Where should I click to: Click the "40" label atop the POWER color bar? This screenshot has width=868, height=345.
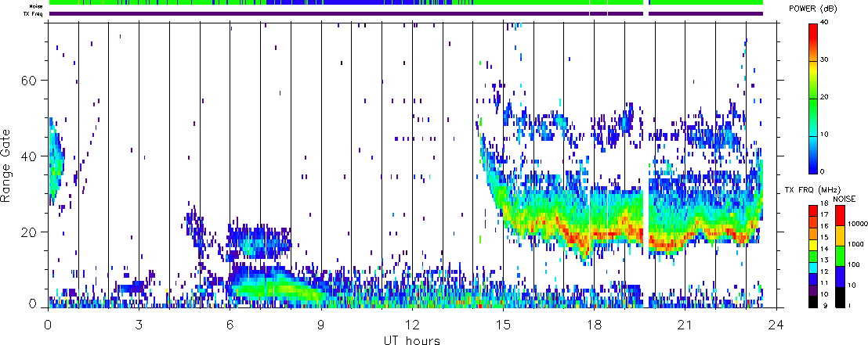(826, 23)
